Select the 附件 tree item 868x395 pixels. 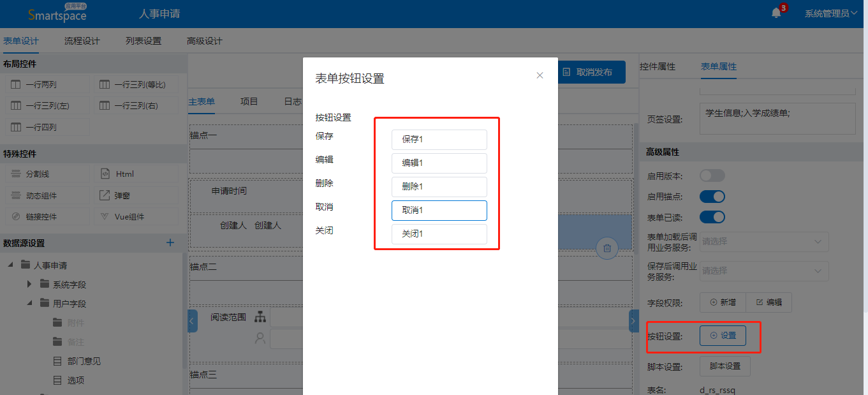tap(75, 323)
